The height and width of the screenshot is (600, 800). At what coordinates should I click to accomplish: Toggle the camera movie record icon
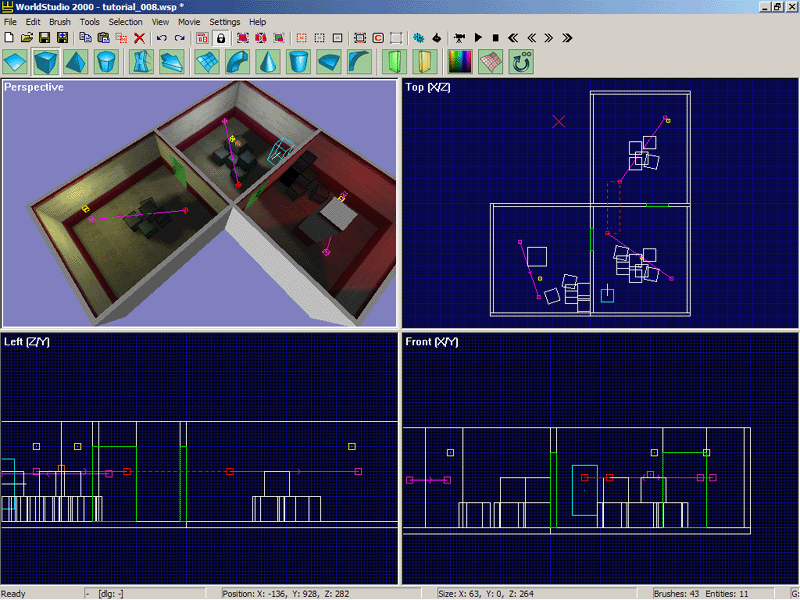point(460,38)
